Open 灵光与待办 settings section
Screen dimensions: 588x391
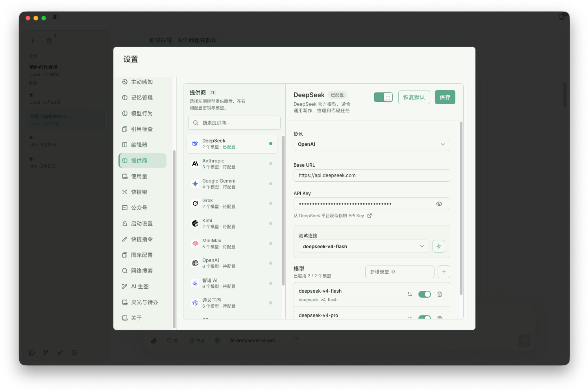(x=142, y=302)
